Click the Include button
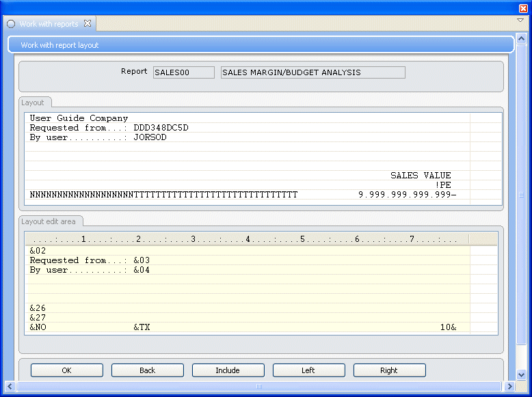Image resolution: width=532 pixels, height=397 pixels. (x=228, y=370)
